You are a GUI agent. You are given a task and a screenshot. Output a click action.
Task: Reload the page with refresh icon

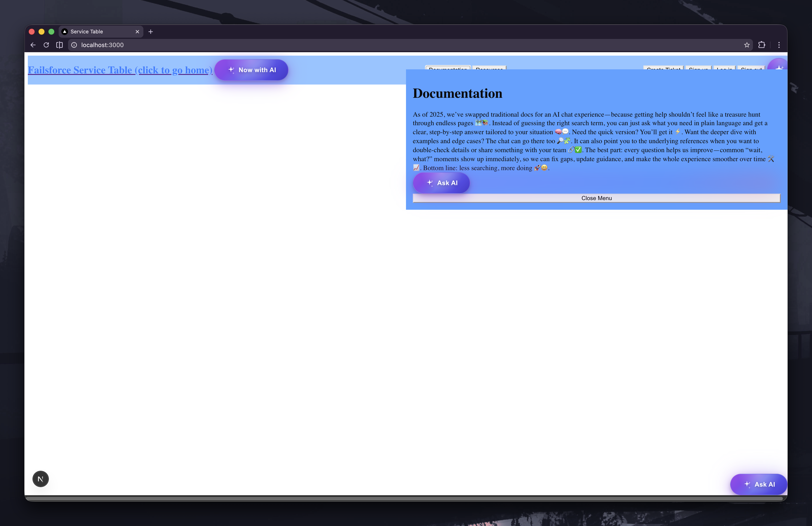(46, 45)
